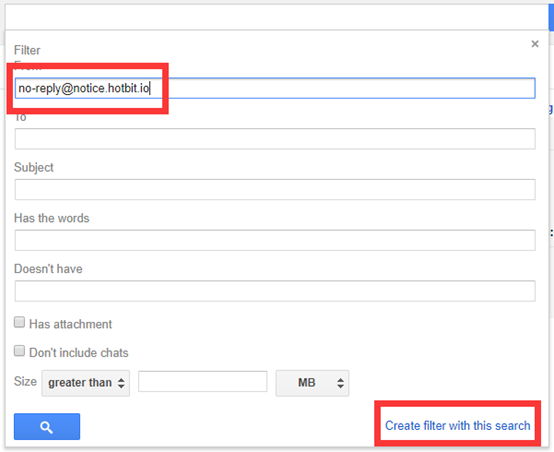The width and height of the screenshot is (554, 452).
Task: Click the 'Has the words' field label
Action: pos(52,218)
